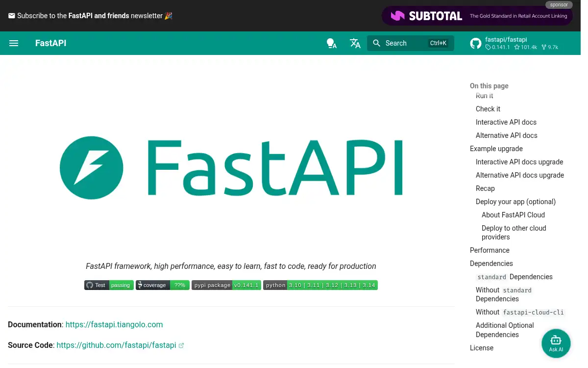The image size is (588, 368).
Task: Click the GitHub logo for fastapi/fastapi
Action: coord(475,43)
